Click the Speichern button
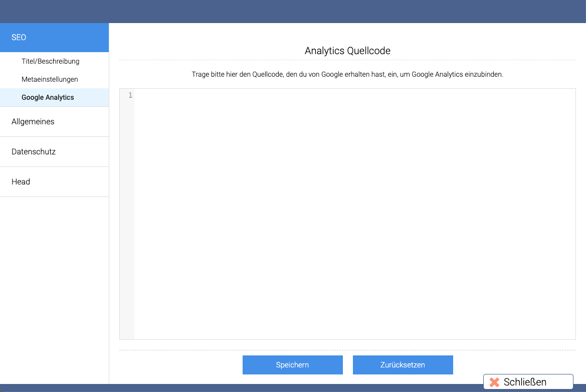 (x=293, y=365)
